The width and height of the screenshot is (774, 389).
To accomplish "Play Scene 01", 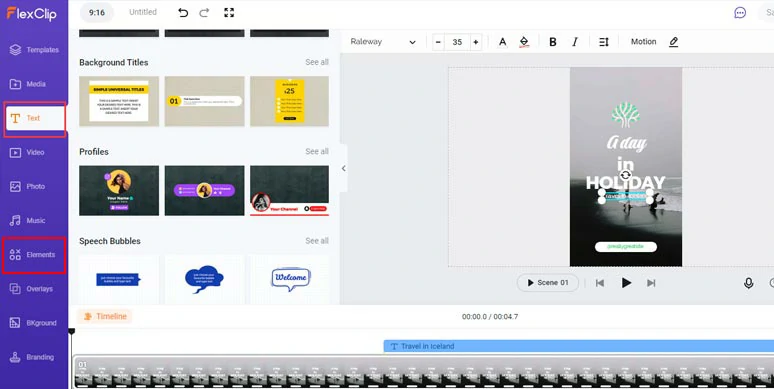I will click(x=547, y=283).
